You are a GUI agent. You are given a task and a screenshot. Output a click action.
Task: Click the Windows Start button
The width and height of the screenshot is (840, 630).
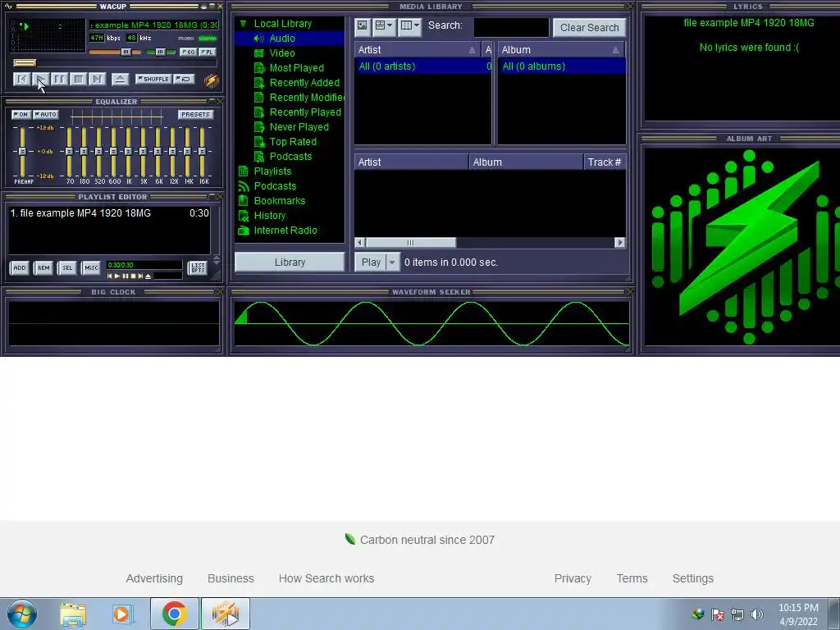(x=22, y=614)
